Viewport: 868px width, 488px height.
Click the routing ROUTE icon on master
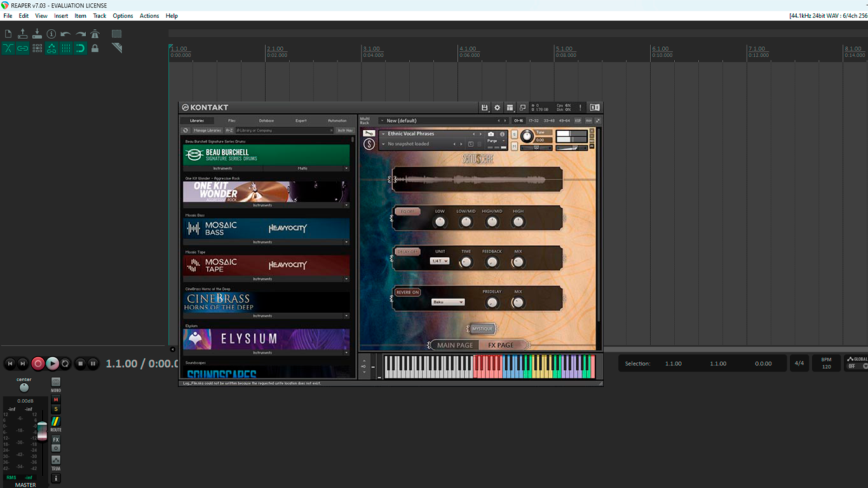click(x=55, y=422)
